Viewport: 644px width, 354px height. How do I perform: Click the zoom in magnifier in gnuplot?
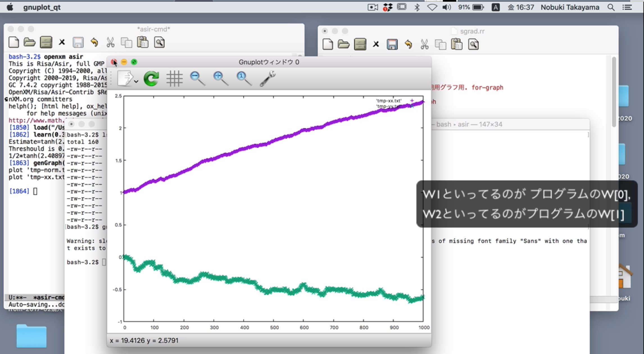(221, 78)
